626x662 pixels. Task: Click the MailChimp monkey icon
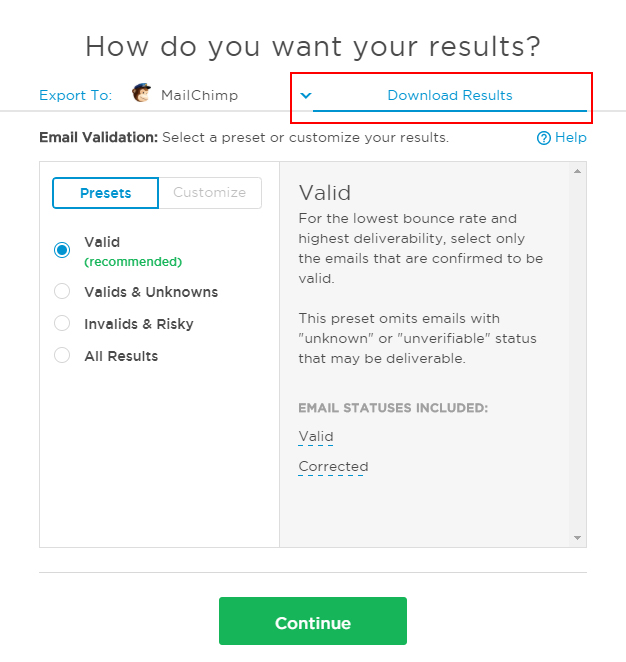pyautogui.click(x=141, y=95)
